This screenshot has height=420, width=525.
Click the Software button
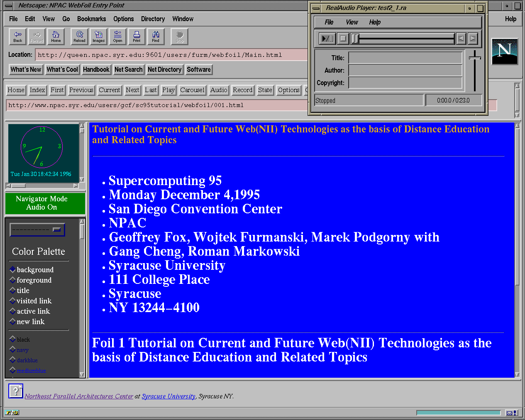[x=199, y=69]
